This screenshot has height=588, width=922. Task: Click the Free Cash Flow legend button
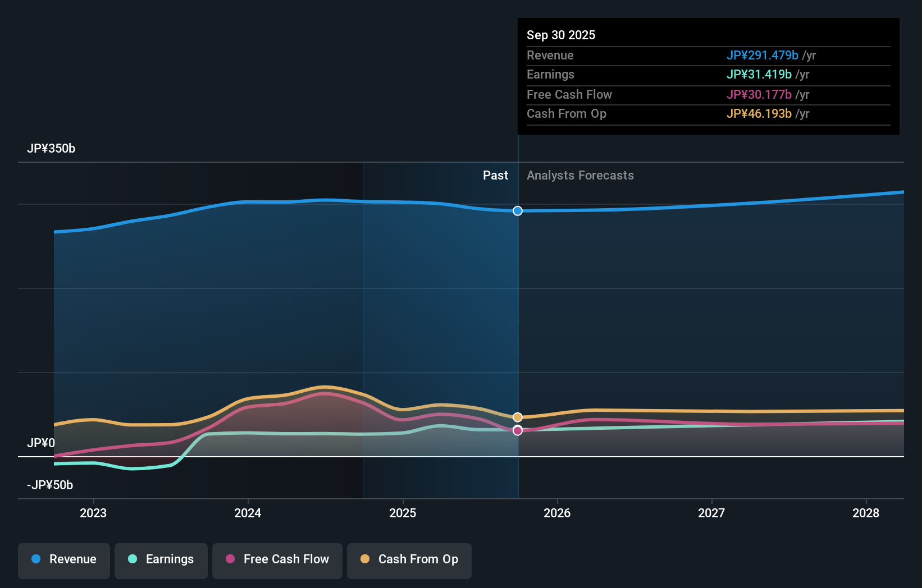click(x=277, y=559)
